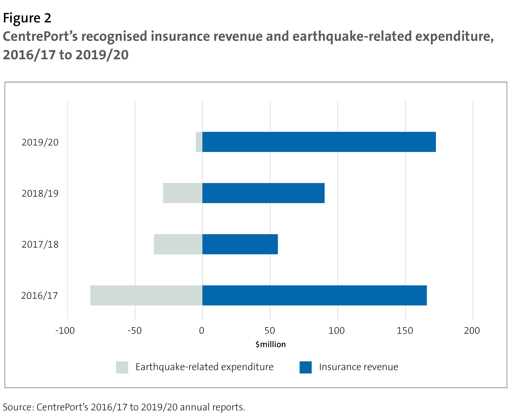512x420 pixels.
Task: Click the Insurance revenue legend text
Action: [x=358, y=367]
